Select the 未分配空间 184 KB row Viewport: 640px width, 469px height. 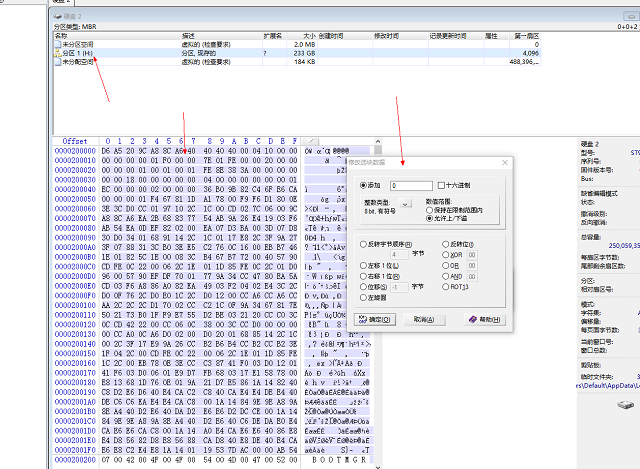pyautogui.click(x=297, y=62)
